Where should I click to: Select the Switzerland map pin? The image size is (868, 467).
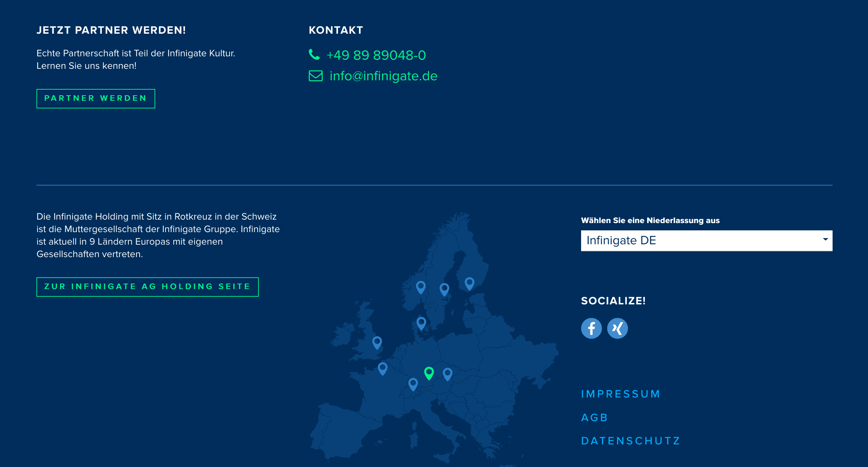tap(413, 385)
